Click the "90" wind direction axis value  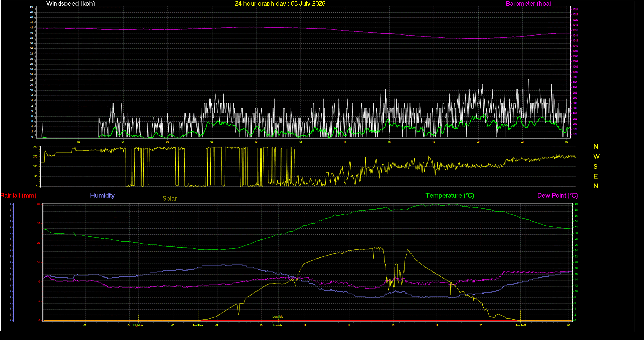coord(36,176)
